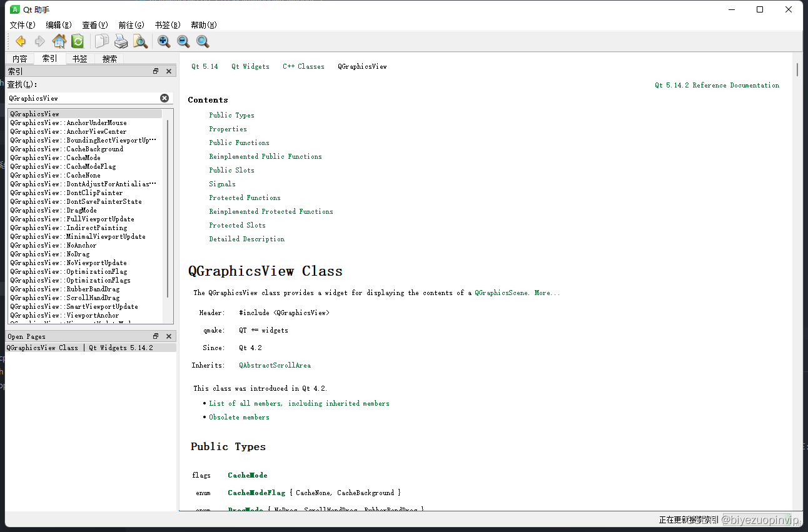Open Qt 5.14 breadcrumb link
This screenshot has width=808, height=532.
click(x=205, y=66)
